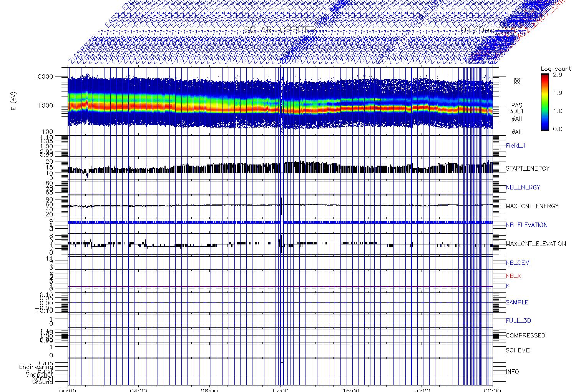Click the Calib mode label in INFO panel
Image resolution: width=581 pixels, height=392 pixels.
[x=46, y=363]
